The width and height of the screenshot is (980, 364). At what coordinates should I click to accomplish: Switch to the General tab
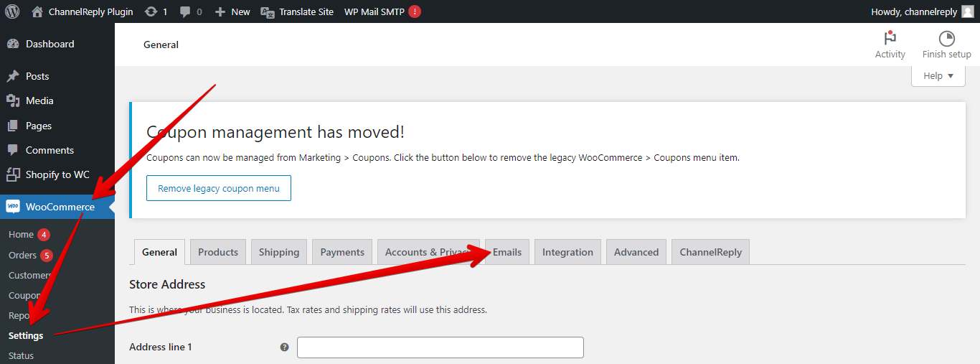pos(159,252)
